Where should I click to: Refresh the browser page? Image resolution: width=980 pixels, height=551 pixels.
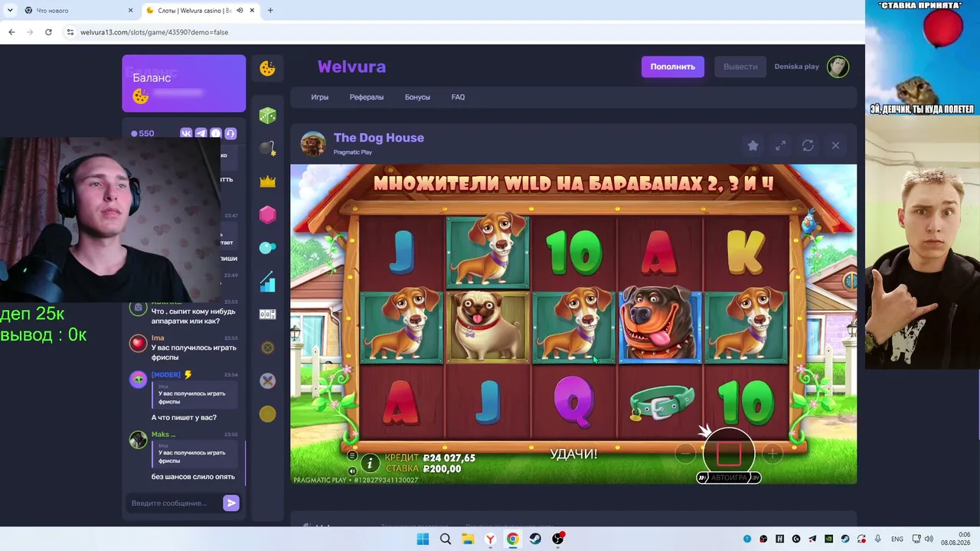pos(48,32)
